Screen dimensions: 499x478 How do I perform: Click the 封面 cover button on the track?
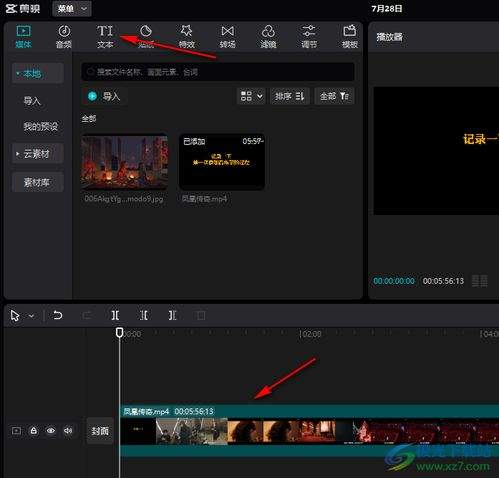(100, 431)
